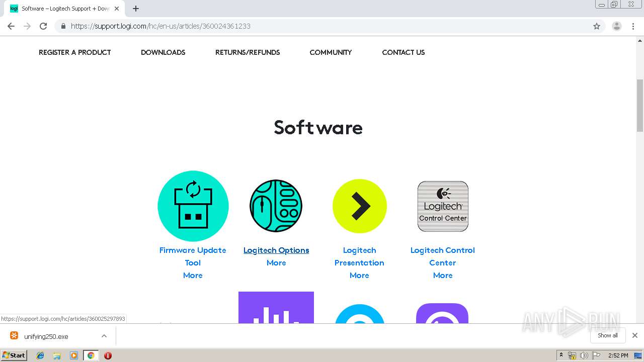Open the Firmware Update Tool icon
The height and width of the screenshot is (362, 644).
pos(193,206)
